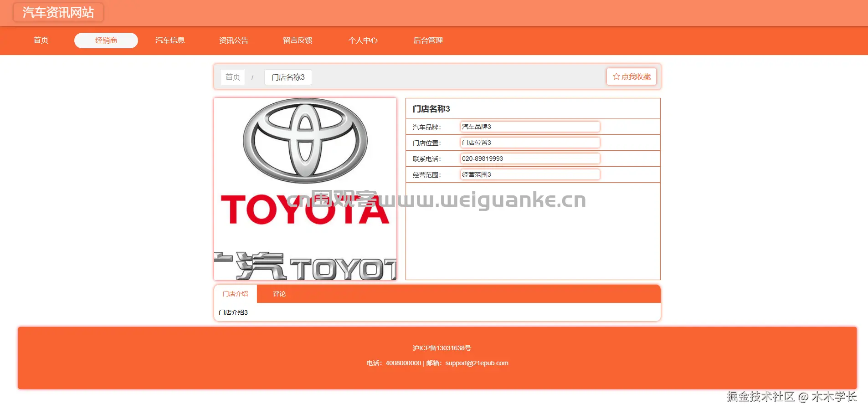Click 首页 breadcrumb link
Viewport: 868px width, 414px height.
point(233,77)
